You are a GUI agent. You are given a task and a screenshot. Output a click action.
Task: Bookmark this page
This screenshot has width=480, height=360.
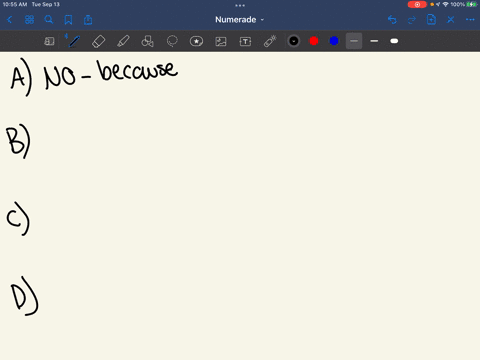coord(68,20)
